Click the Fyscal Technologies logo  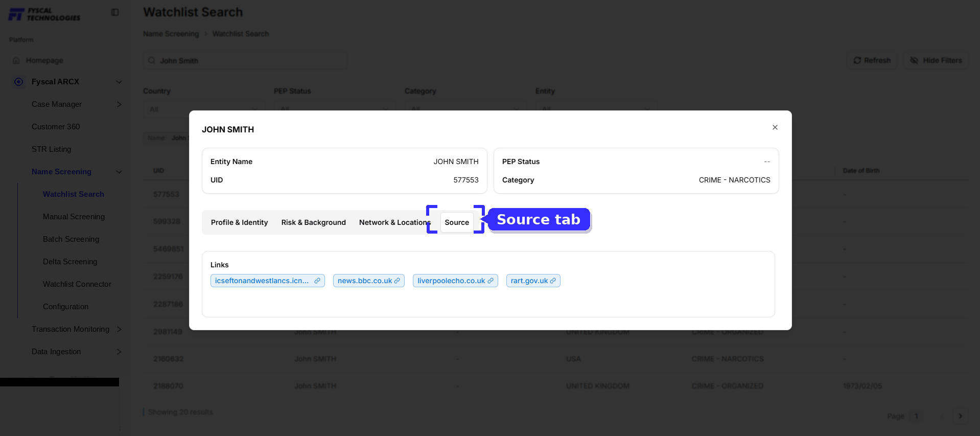pos(44,14)
